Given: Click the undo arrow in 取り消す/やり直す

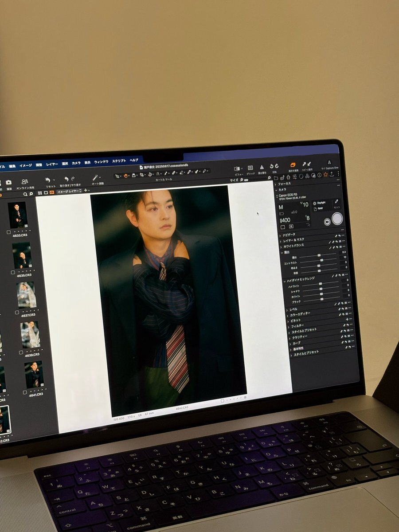Looking at the screenshot, I should click(x=66, y=179).
